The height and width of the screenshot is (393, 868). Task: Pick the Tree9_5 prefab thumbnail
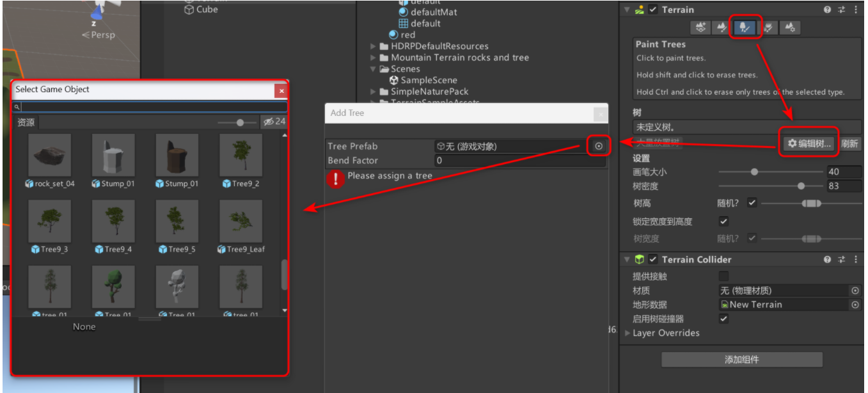[x=177, y=221]
